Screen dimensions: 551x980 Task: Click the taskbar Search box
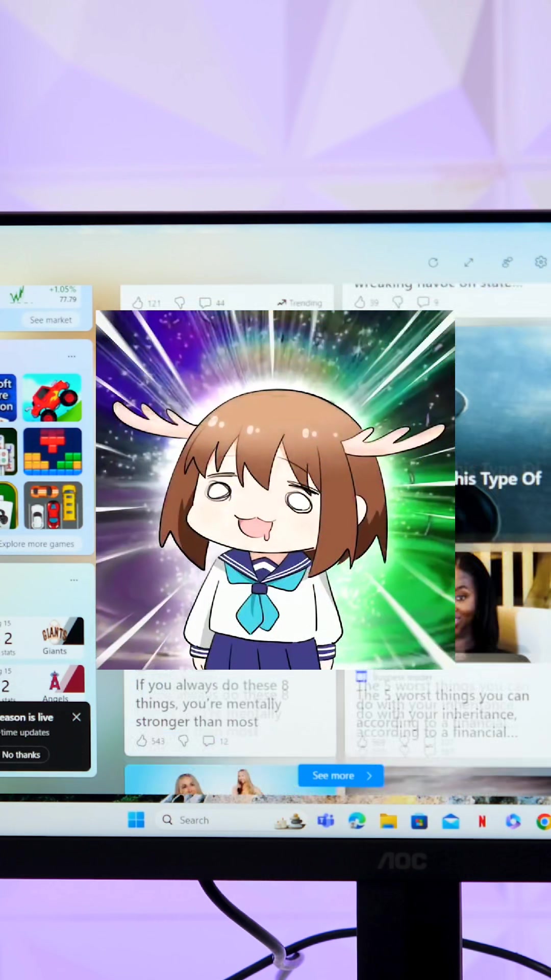pos(232,820)
